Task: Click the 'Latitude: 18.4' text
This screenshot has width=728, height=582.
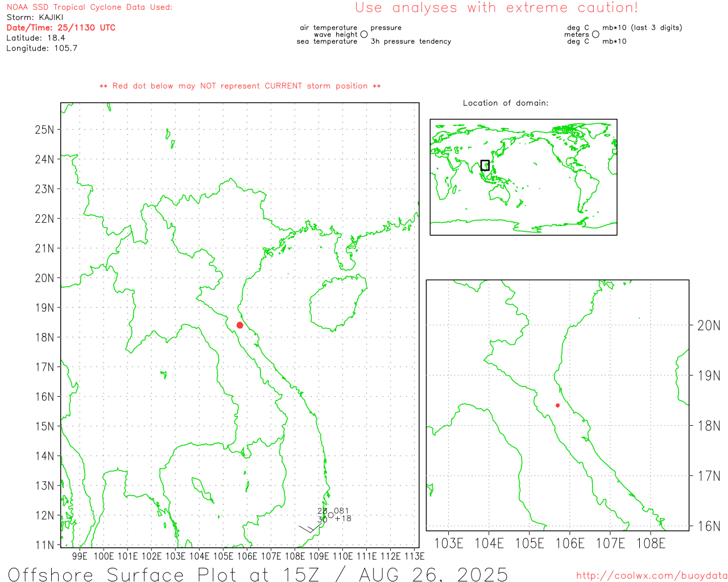Action: pyautogui.click(x=36, y=38)
